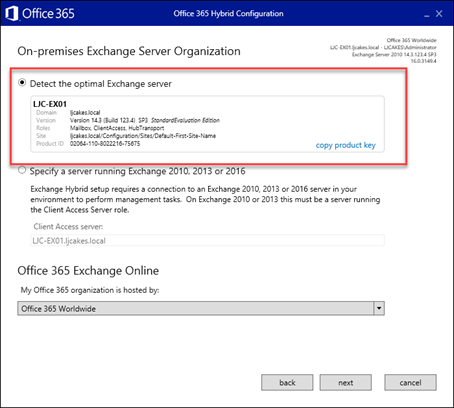The width and height of the screenshot is (454, 408).
Task: Click the Domain value ljcakes.local
Action: (x=85, y=113)
